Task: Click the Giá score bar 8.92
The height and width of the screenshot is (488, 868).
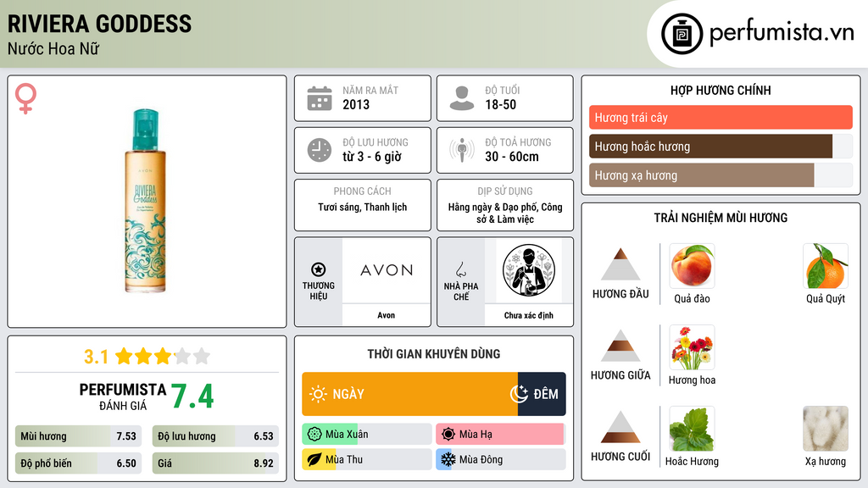Action: click(215, 463)
